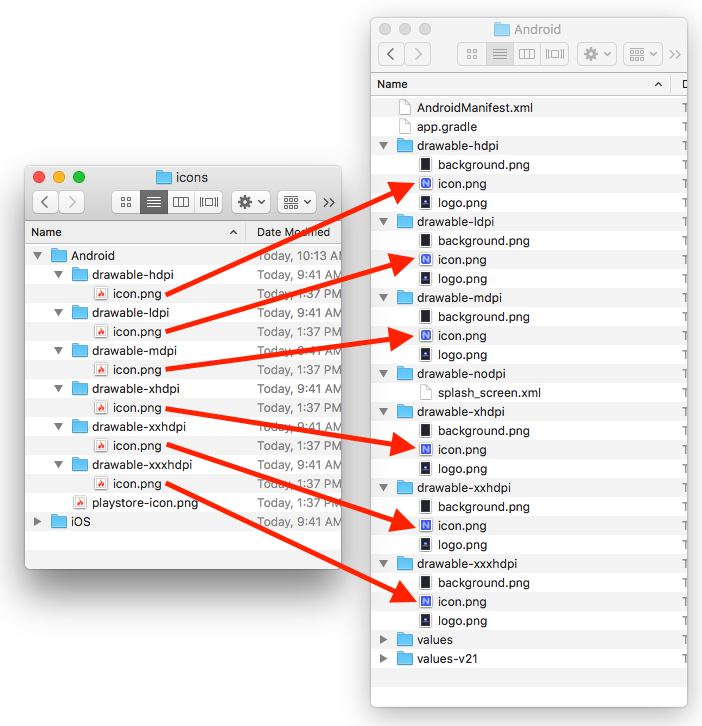This screenshot has height=726, width=702.
Task: Switch Android window to column view
Action: pyautogui.click(x=527, y=54)
